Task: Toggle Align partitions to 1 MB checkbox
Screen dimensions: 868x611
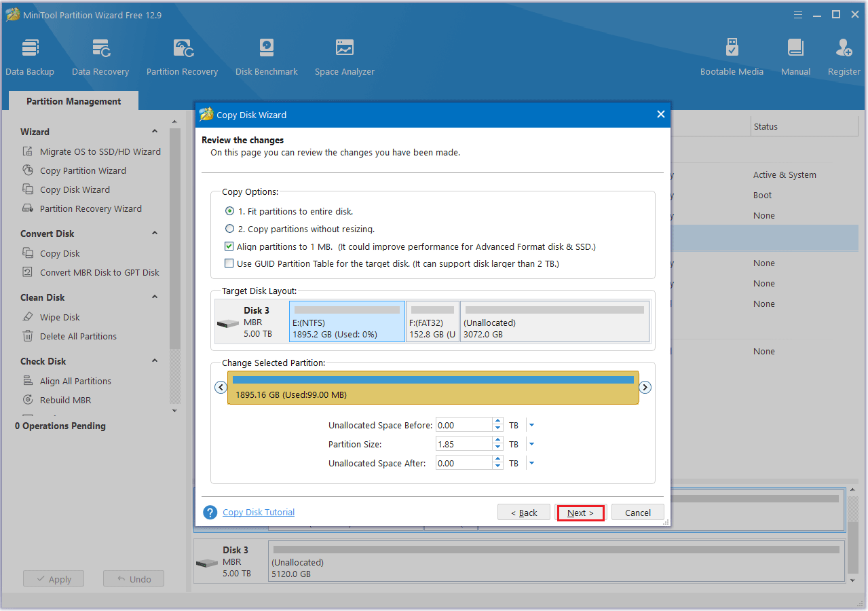Action: (x=229, y=246)
